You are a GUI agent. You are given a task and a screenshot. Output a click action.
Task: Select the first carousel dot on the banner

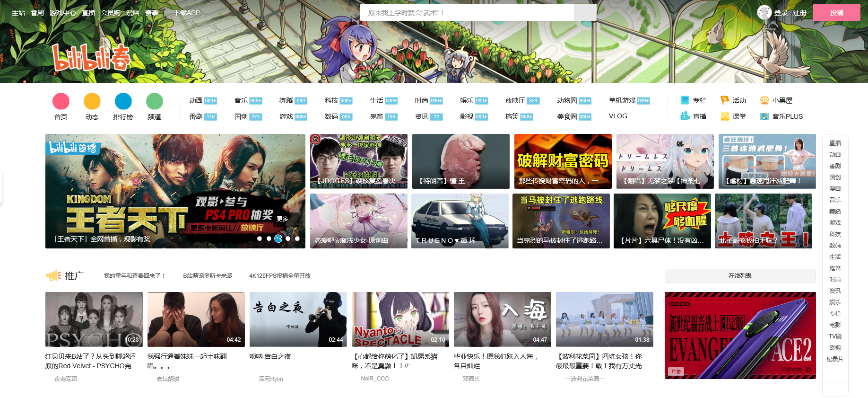(x=260, y=239)
